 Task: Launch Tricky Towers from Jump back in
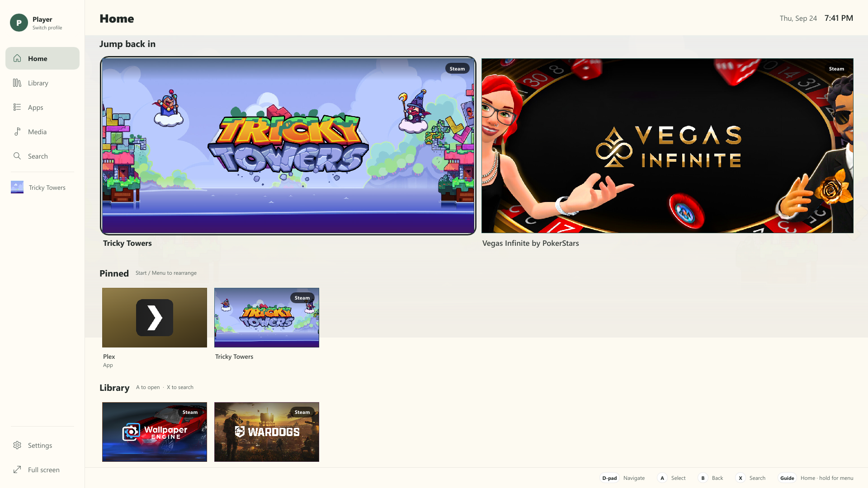pos(288,145)
